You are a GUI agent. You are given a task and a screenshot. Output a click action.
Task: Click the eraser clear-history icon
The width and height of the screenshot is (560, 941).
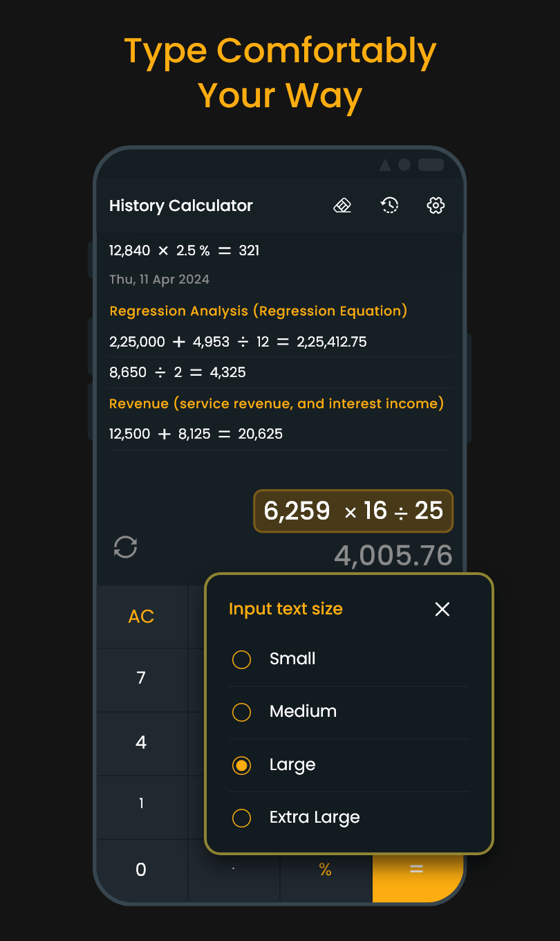coord(342,205)
